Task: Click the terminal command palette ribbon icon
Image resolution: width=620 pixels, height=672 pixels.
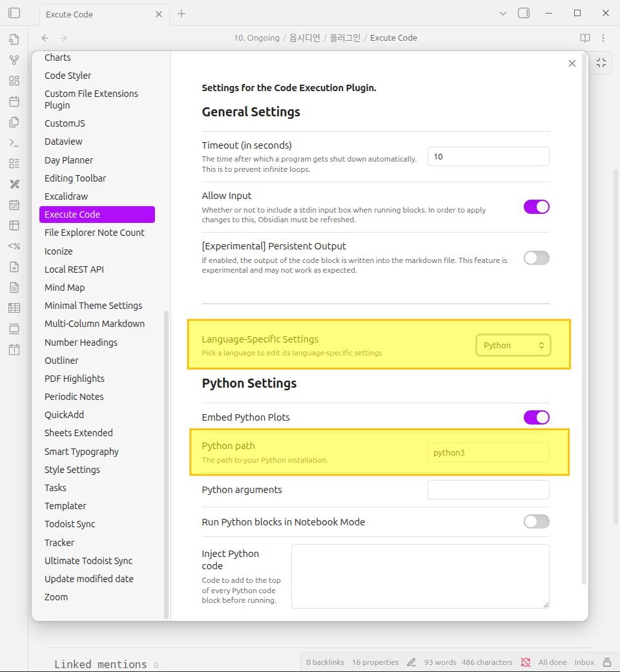Action: tap(14, 143)
